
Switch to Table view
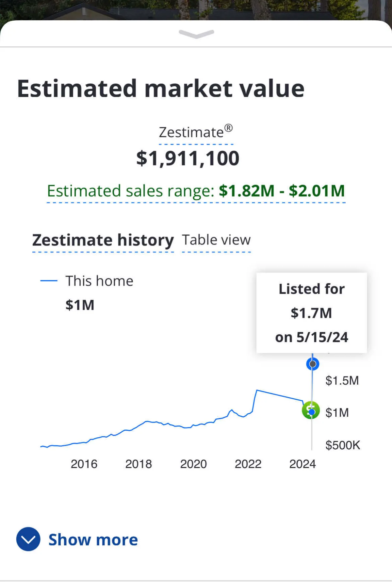click(216, 240)
